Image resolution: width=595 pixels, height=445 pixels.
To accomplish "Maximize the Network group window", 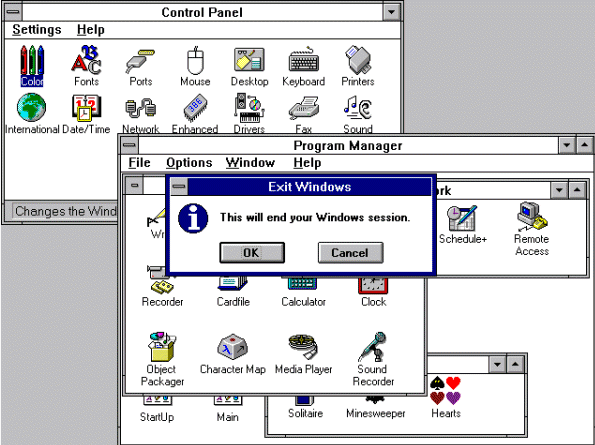I will point(577,190).
